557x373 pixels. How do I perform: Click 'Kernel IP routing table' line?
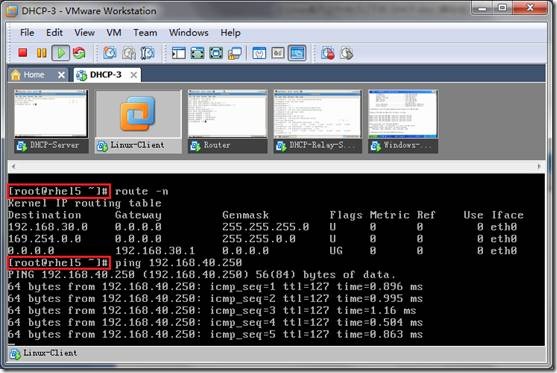click(x=85, y=203)
